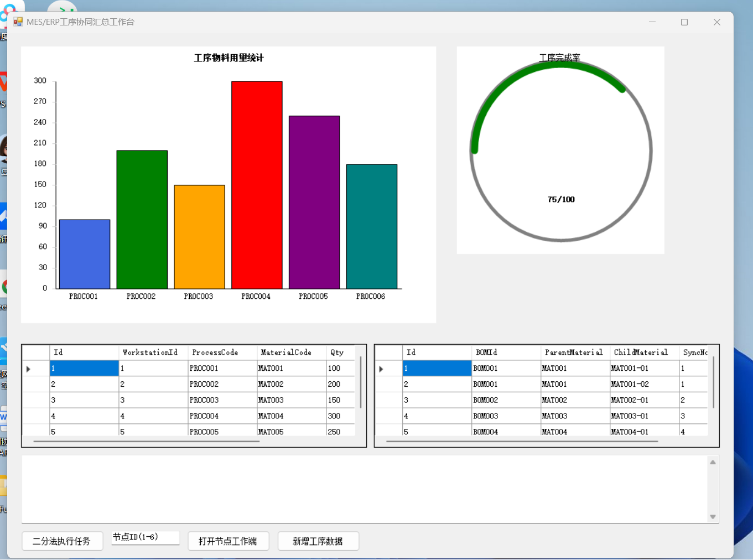This screenshot has height=560, width=753.
Task: Click the log box scroll-up arrow
Action: 713,462
